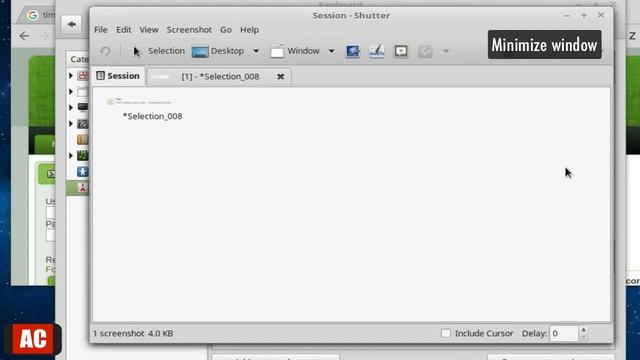This screenshot has height=360, width=640.
Task: Expand the green-icon category row in the window behind
Action: pyautogui.click(x=71, y=155)
